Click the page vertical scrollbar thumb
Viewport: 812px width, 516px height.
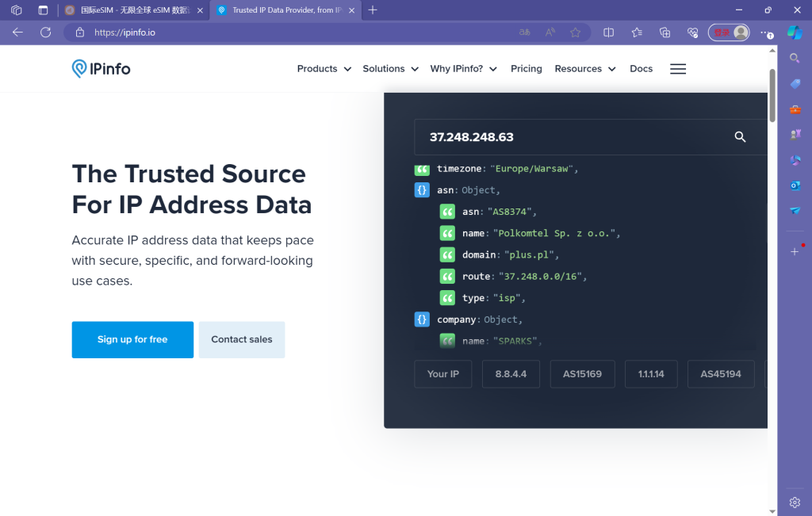772,95
